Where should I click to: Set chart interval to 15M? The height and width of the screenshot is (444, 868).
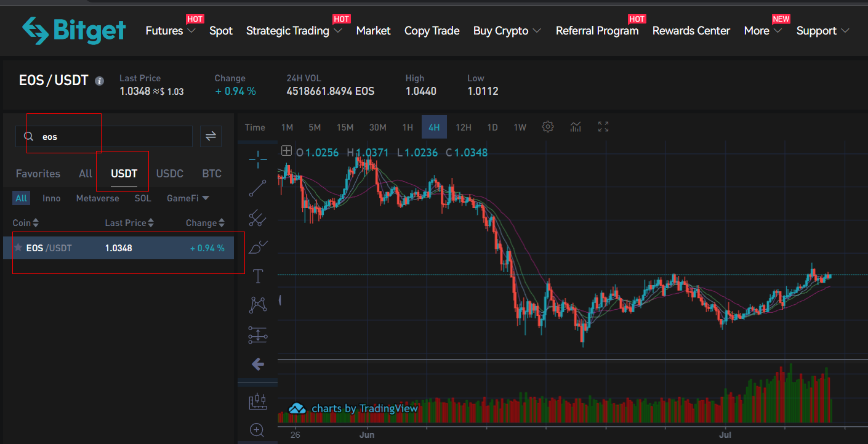[345, 127]
